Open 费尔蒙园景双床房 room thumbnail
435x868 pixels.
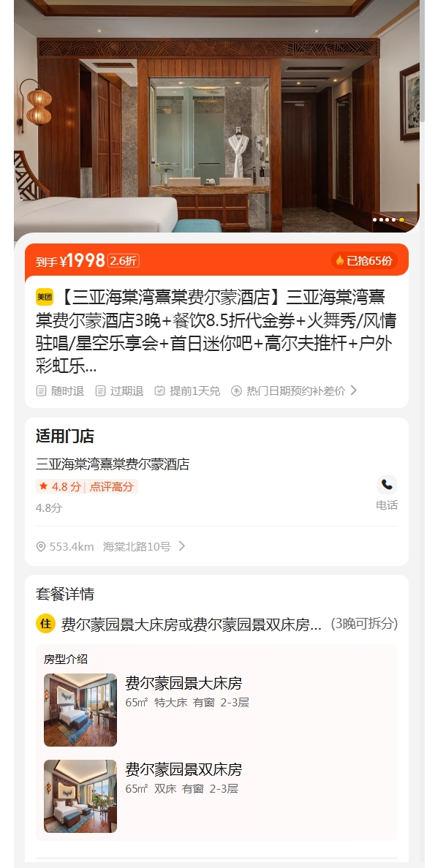[x=80, y=796]
